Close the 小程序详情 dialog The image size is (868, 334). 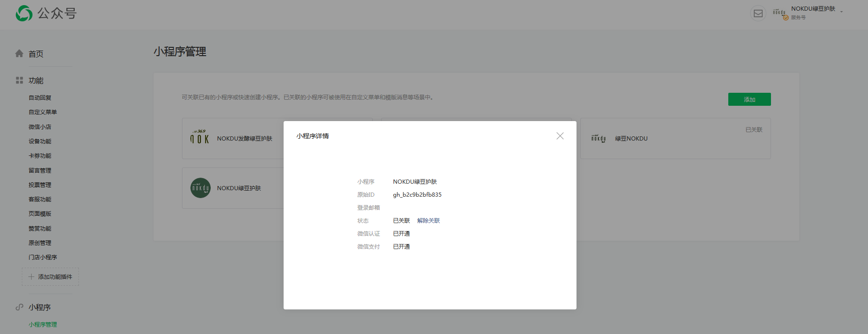[x=560, y=136]
